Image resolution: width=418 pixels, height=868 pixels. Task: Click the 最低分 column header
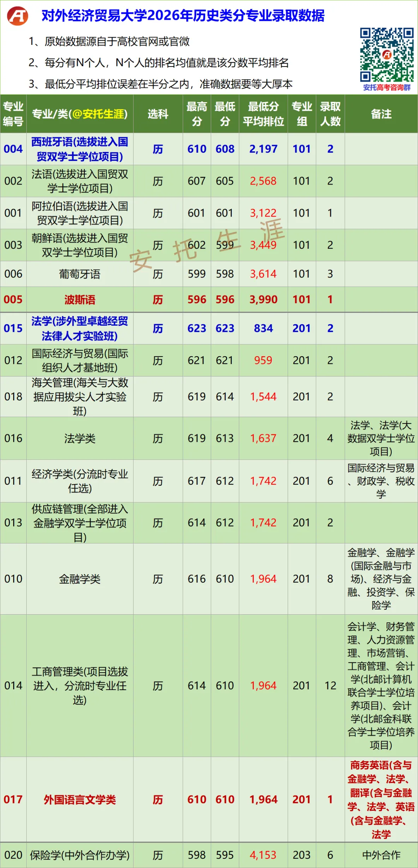[x=225, y=114]
